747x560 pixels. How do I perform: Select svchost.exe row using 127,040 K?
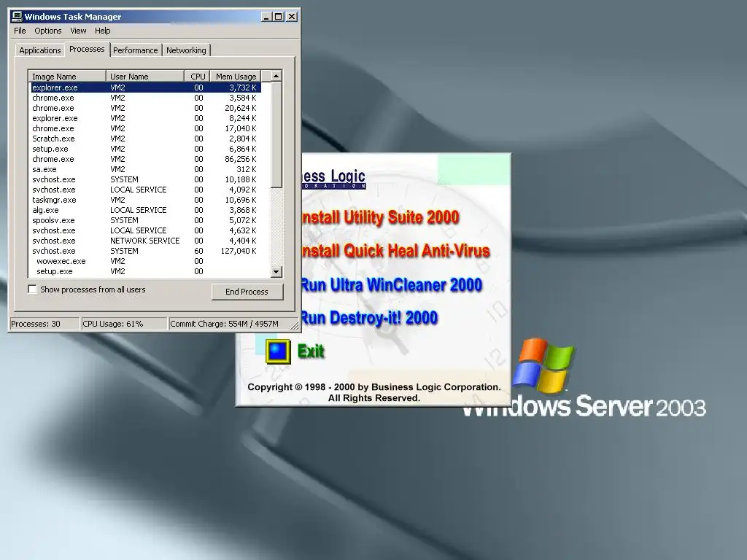point(145,251)
